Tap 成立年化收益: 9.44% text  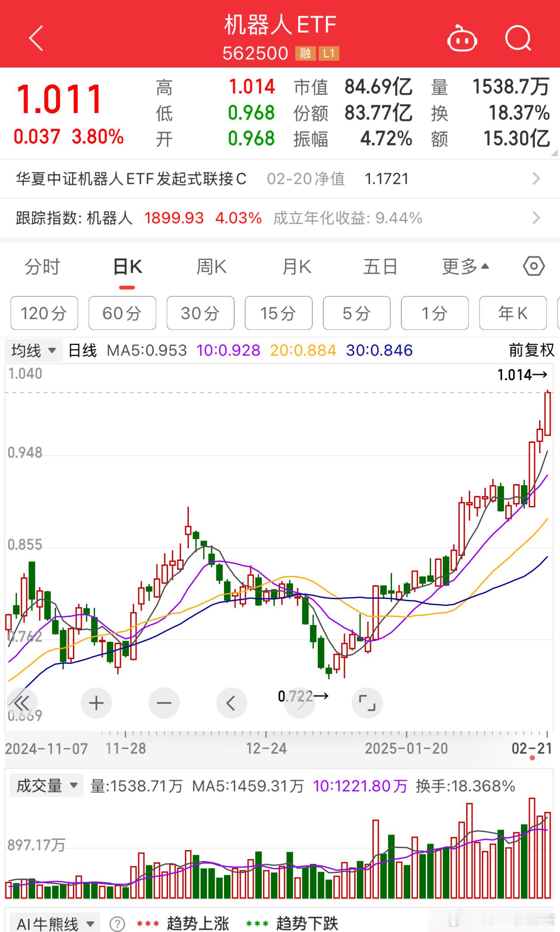[x=348, y=218]
